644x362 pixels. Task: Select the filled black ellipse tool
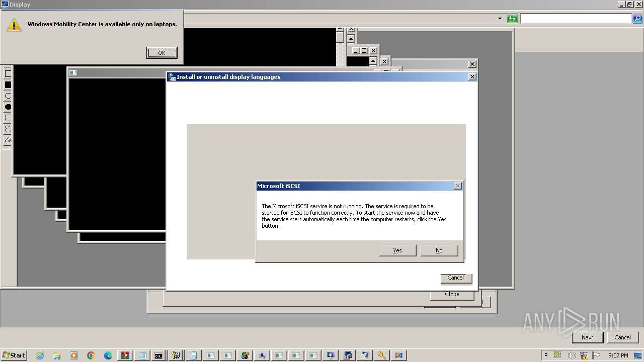coord(8,107)
